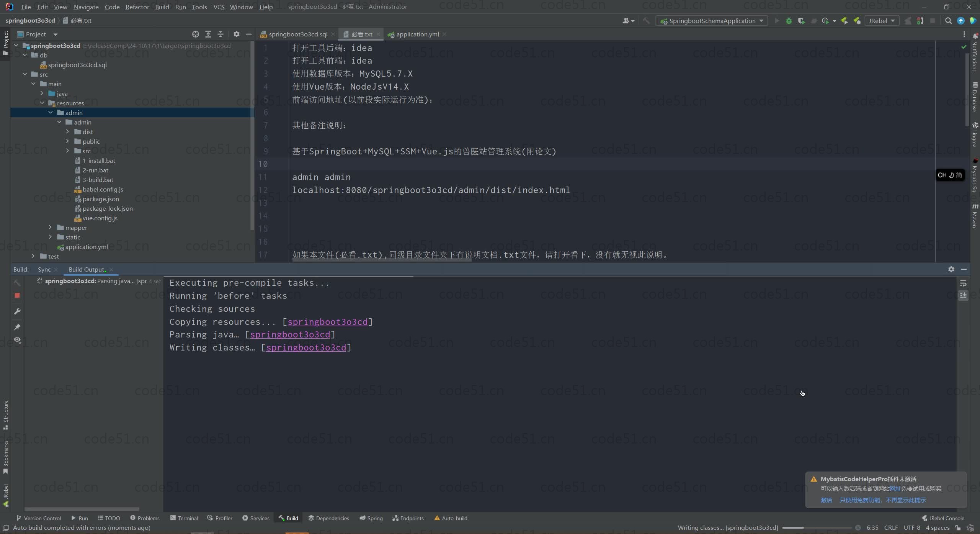Click the Search Everywhere magnifier icon
980x534 pixels.
click(x=948, y=21)
